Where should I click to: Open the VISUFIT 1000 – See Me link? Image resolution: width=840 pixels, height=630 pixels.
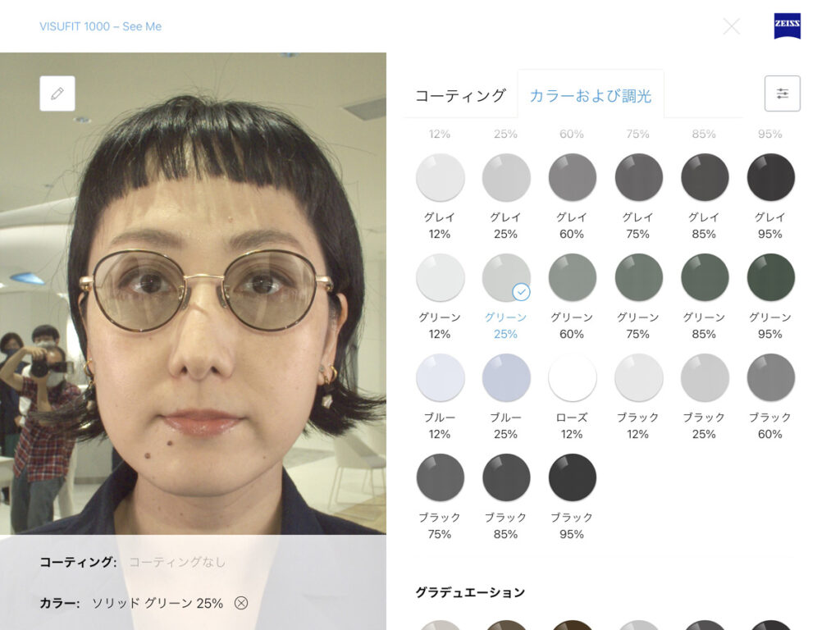tap(100, 26)
